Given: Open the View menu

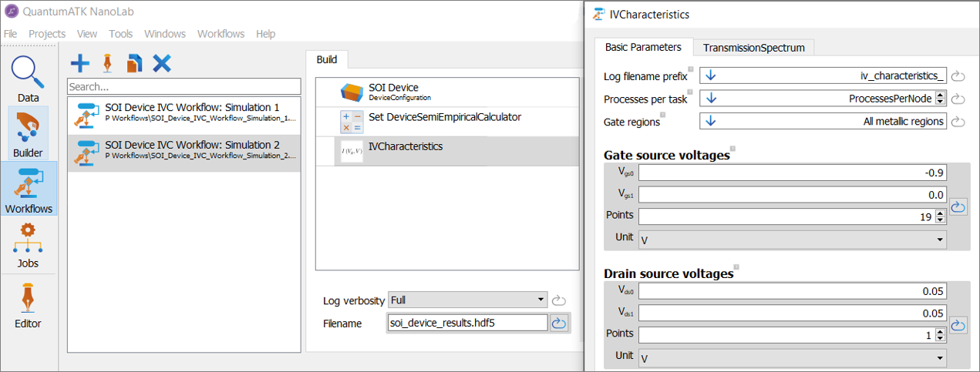Looking at the screenshot, I should [x=87, y=34].
